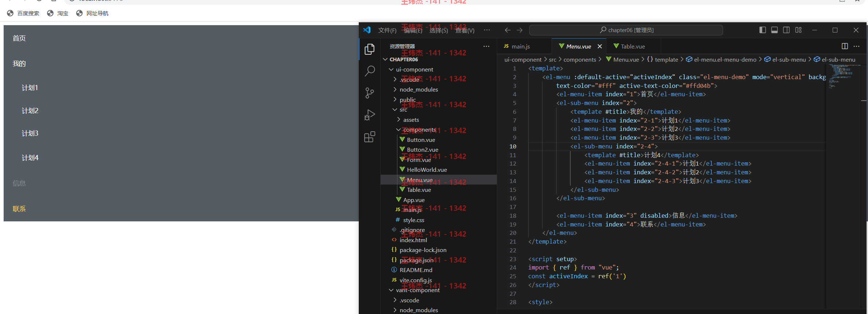Screen dimensions: 868x314
Task: Open README.md in the explorer
Action: 439,270
